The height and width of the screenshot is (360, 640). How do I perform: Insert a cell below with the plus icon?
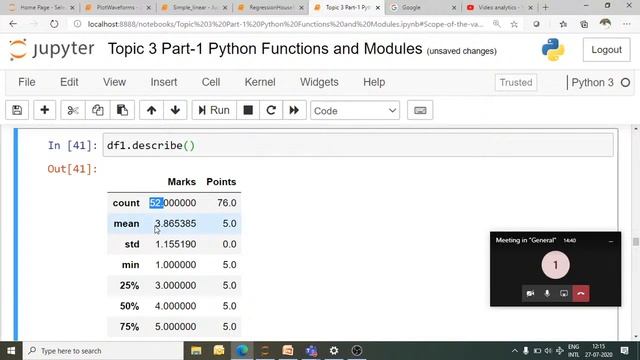point(44,110)
